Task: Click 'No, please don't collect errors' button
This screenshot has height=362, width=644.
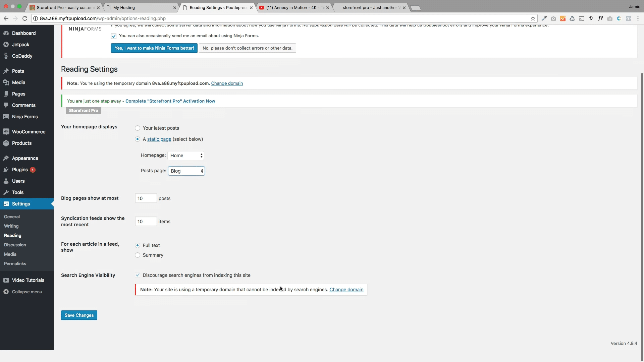Action: (x=248, y=48)
